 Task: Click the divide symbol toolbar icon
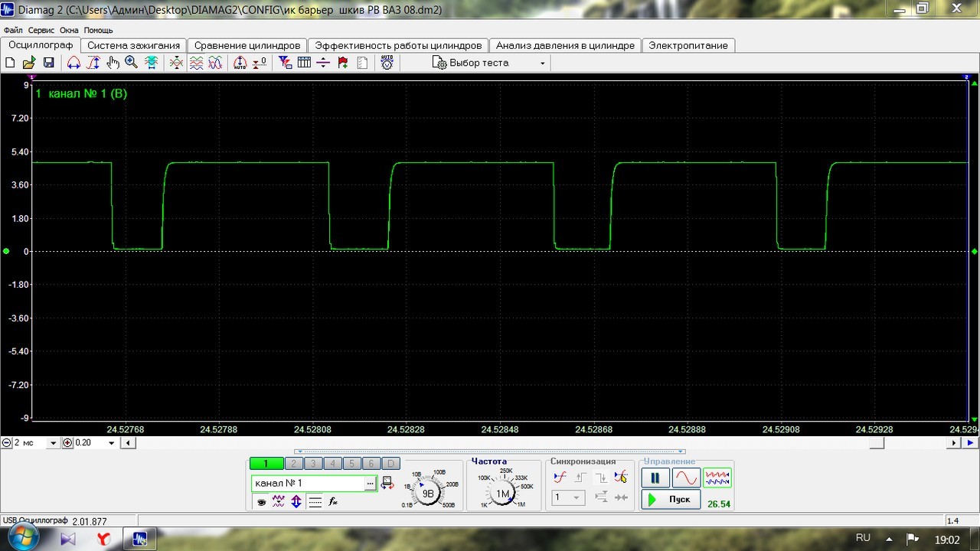323,63
